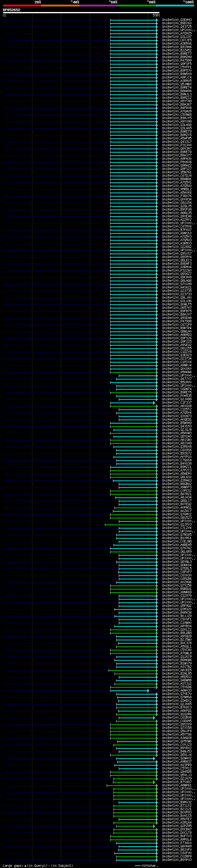Viewport: 197px width, 868px height.
Task: Select the UniRef100_B9RET5 label
Action: (177, 392)
